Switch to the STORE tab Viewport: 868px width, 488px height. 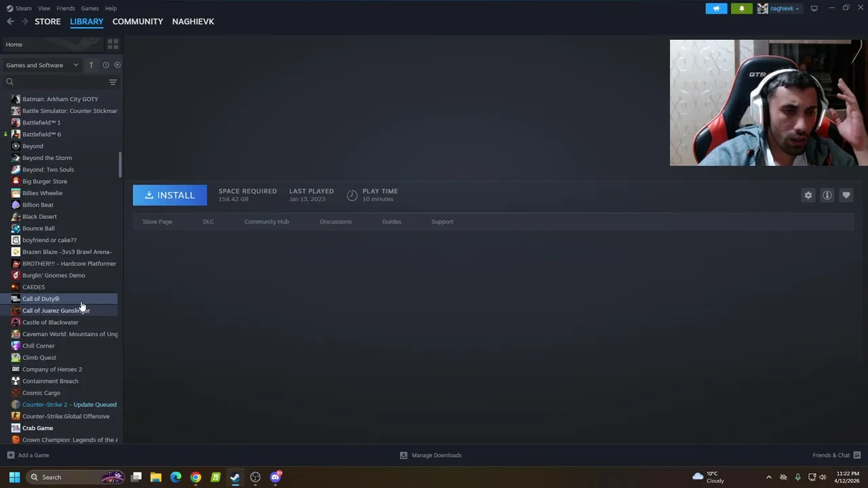click(47, 22)
